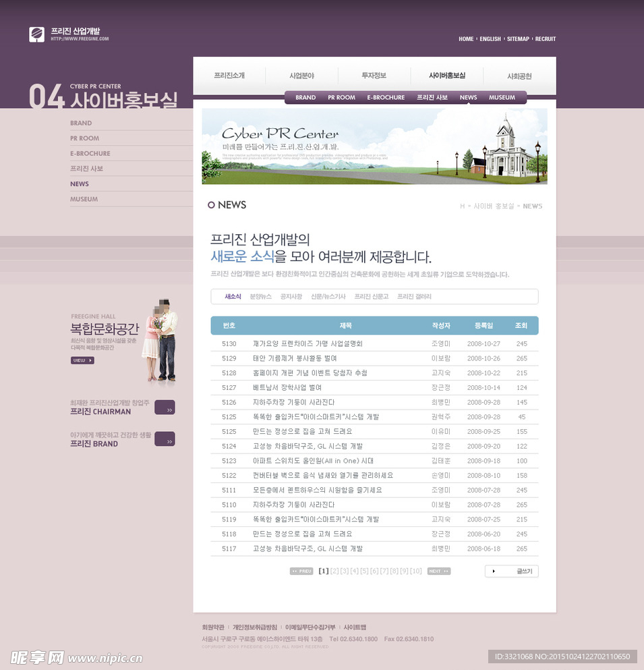The height and width of the screenshot is (670, 644).
Task: Jump to page 5 in pagination
Action: tap(364, 571)
